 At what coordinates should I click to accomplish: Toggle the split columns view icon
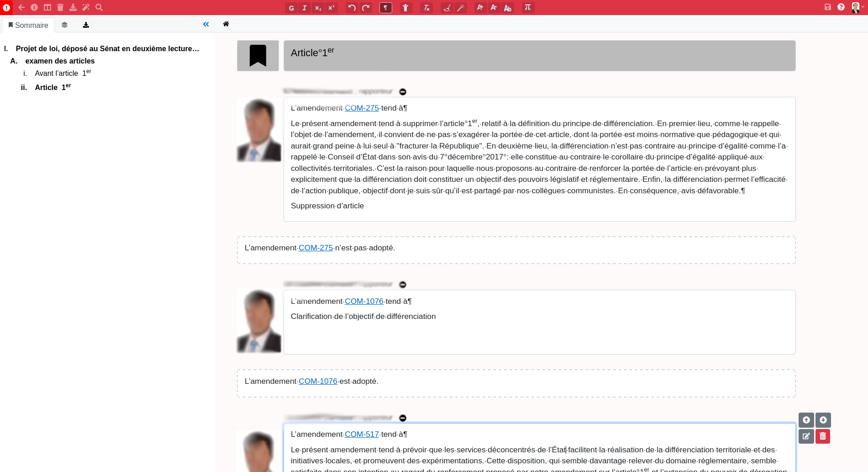47,7
